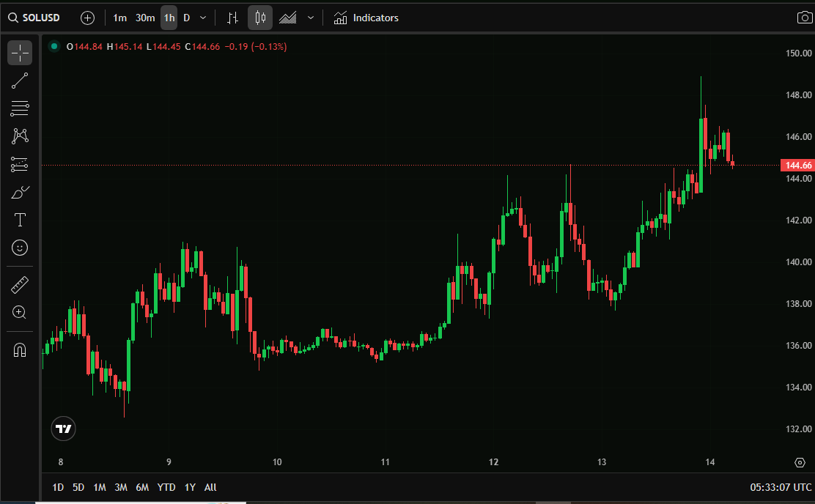Viewport: 815px width, 504px height.
Task: Click the date label 10 on time axis
Action: point(277,462)
